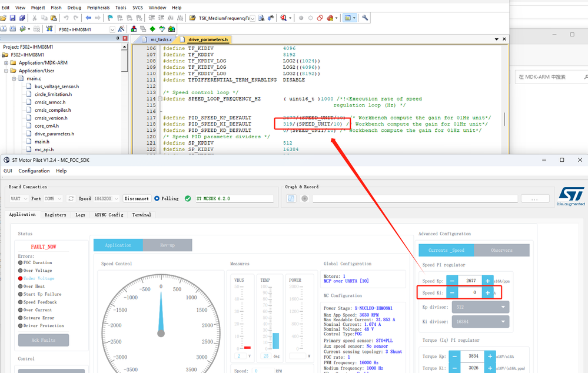The height and width of the screenshot is (373, 588).
Task: Click the Cut scissors icon in Keil toolbar
Action: pos(35,18)
